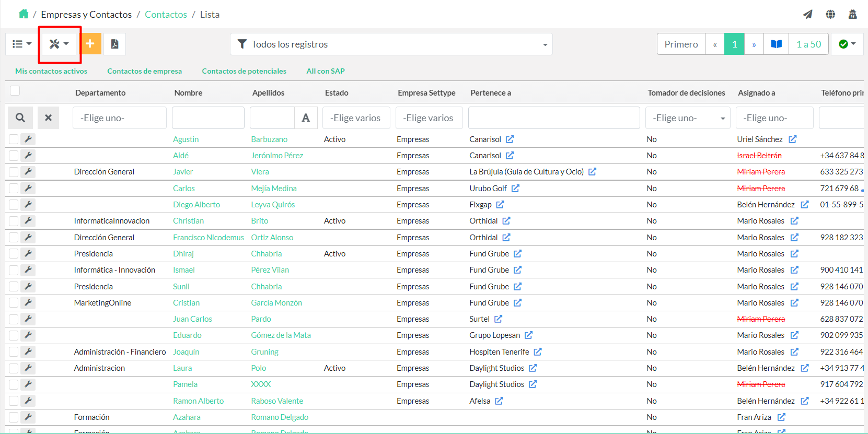
Task: Check the Joaquín Gruning row checkbox
Action: coord(14,351)
